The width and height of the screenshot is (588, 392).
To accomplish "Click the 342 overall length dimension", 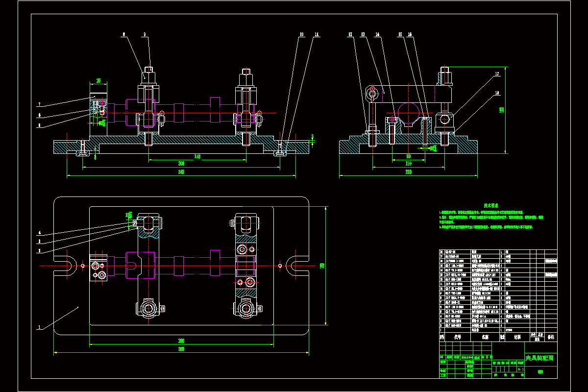I will pos(181,172).
